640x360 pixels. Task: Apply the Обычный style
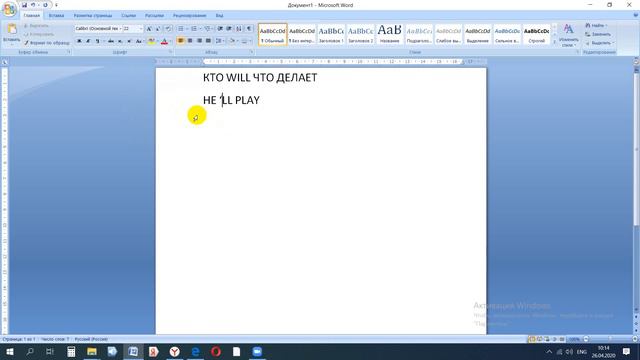pyautogui.click(x=273, y=34)
